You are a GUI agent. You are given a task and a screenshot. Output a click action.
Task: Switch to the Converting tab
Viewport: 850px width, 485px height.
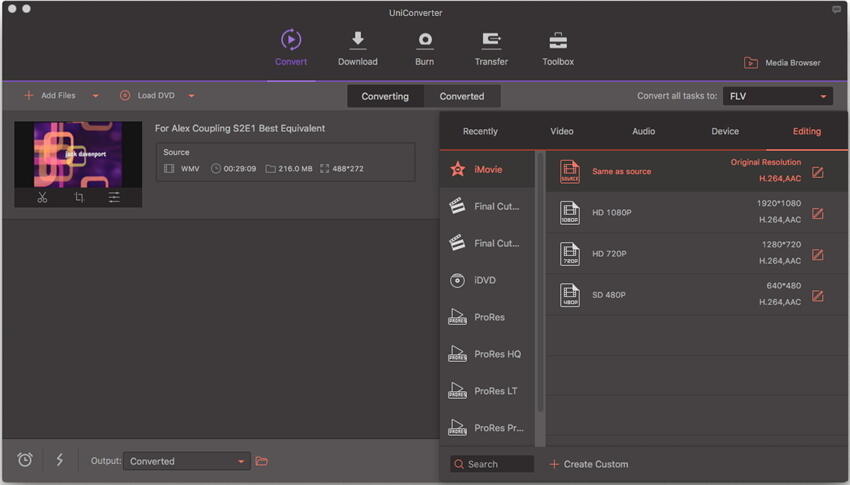click(x=385, y=96)
